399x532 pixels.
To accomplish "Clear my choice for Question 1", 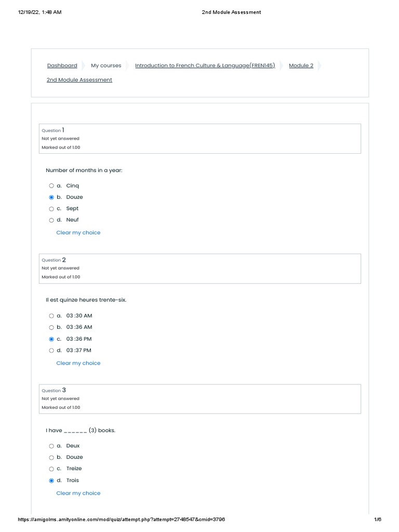I will click(x=78, y=233).
